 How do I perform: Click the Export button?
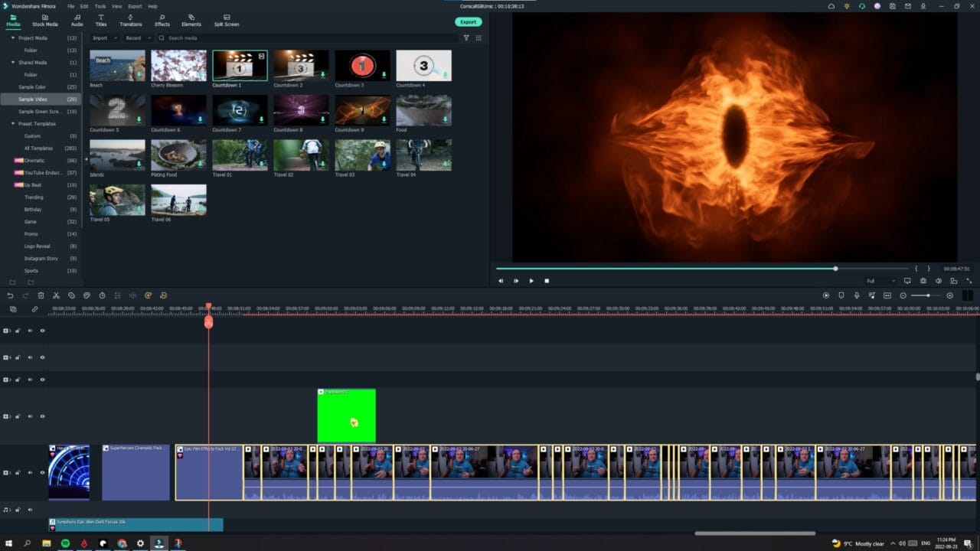coord(468,21)
